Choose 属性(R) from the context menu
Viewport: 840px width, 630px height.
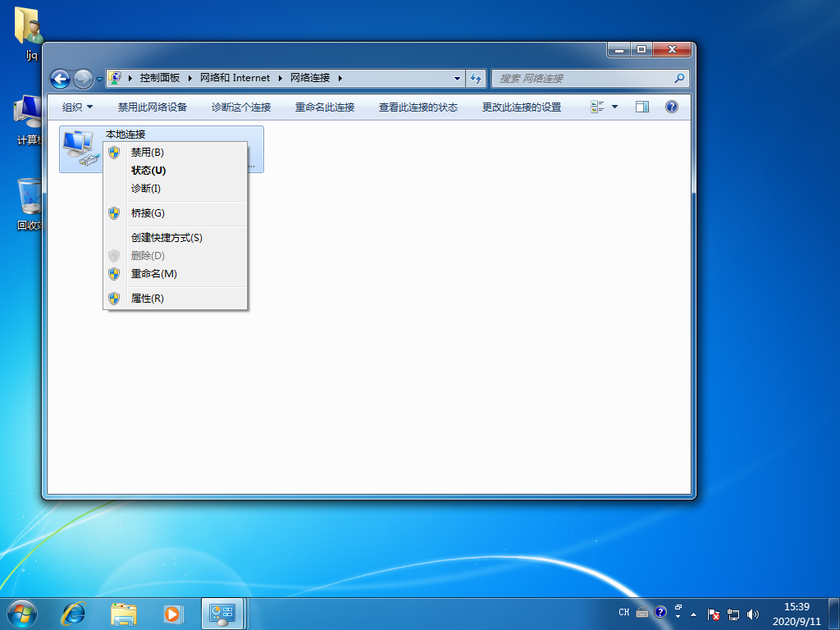point(148,299)
